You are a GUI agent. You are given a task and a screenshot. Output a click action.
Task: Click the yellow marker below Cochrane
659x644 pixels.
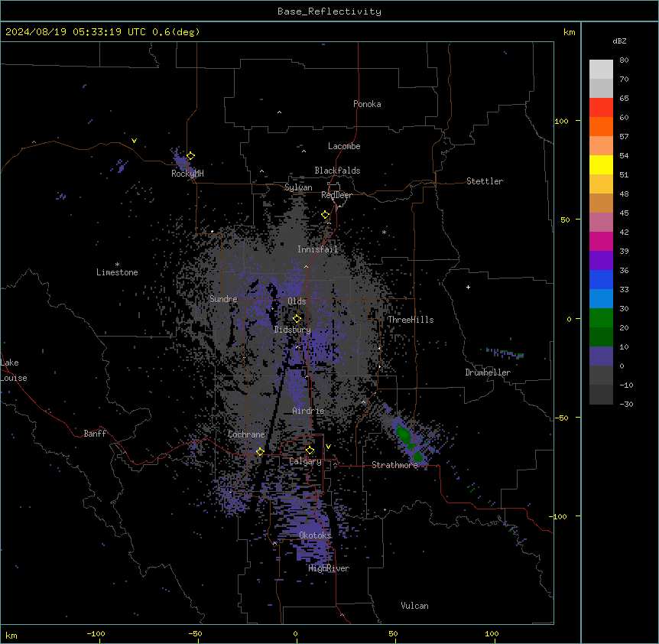point(260,451)
